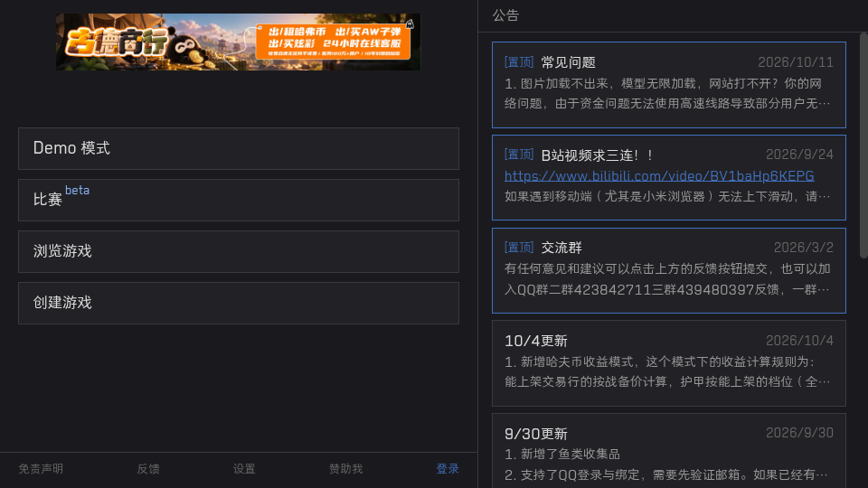The image size is (868, 488).
Task: Open the 9/30更新 announcement card
Action: 669,450
